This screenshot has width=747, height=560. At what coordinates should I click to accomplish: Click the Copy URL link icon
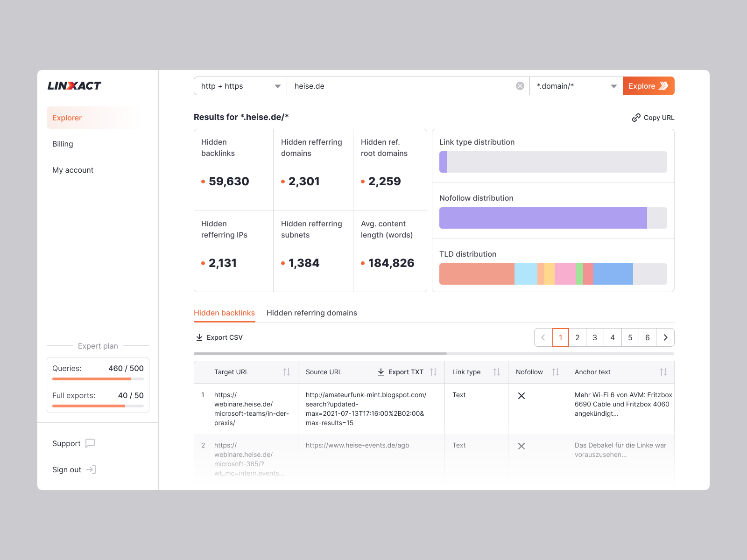(x=636, y=118)
